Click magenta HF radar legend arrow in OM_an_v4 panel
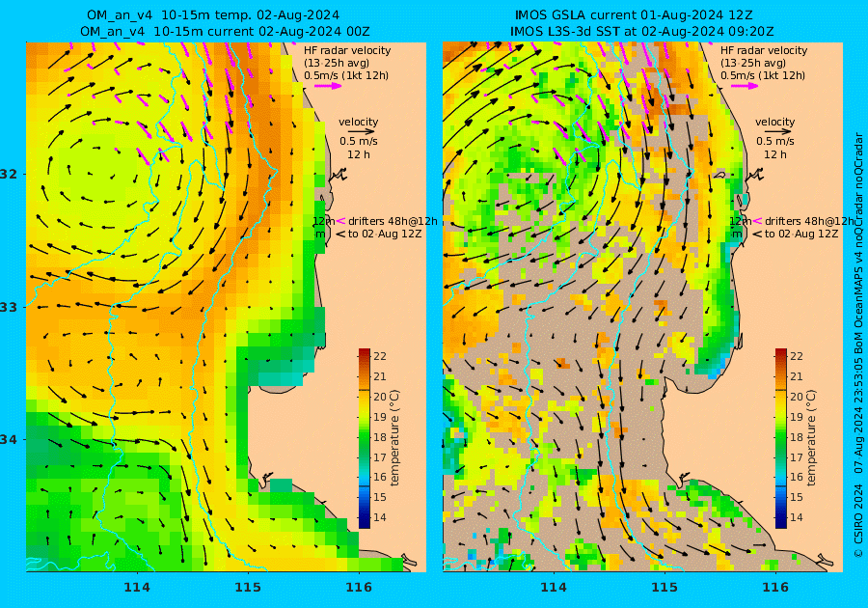Image resolution: width=868 pixels, height=608 pixels. coord(328,86)
